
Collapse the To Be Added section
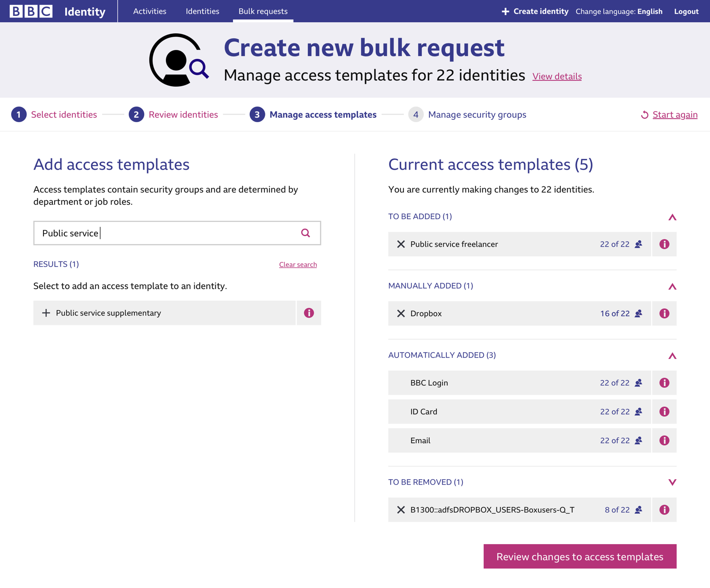tap(672, 217)
